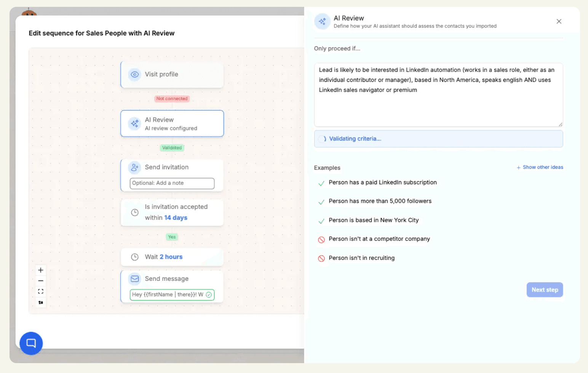
Task: Click the add-person icon on Send invitation
Action: 134,167
